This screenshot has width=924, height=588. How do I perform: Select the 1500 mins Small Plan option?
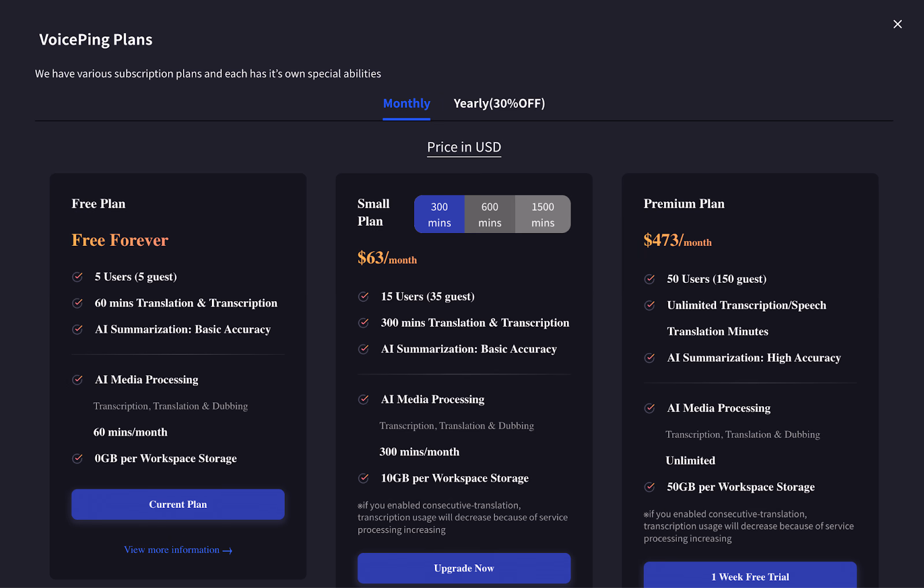point(542,214)
